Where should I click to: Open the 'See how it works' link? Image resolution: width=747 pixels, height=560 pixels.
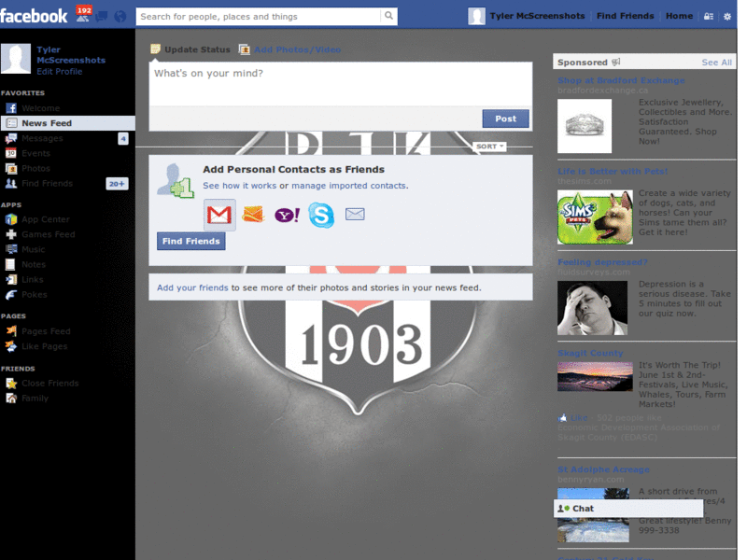(x=240, y=186)
